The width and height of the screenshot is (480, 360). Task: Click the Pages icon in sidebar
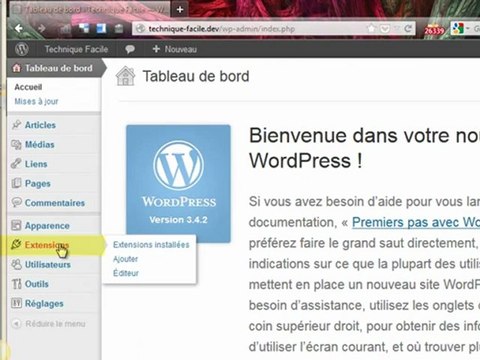click(16, 183)
